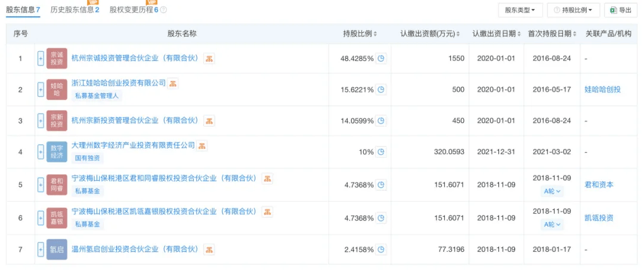This screenshot has width=644, height=271.
Task: Click pie chart icon beside 48.4285%
Action: (x=381, y=58)
